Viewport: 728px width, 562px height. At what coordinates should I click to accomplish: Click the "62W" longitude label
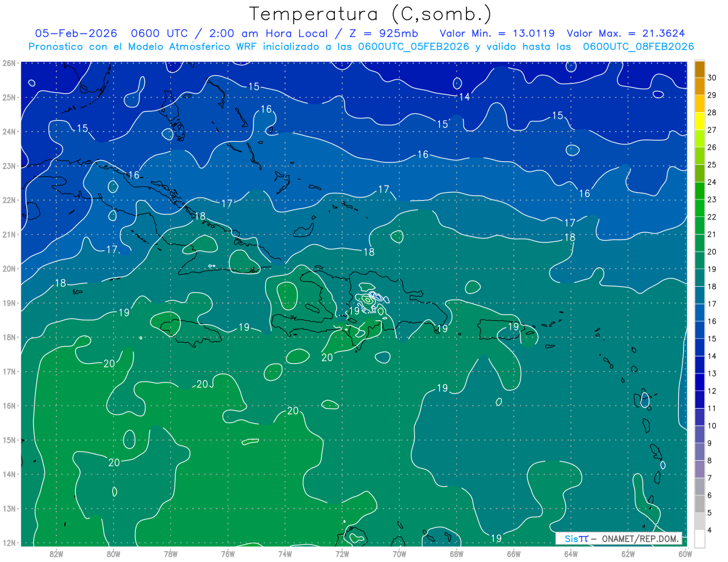click(628, 554)
